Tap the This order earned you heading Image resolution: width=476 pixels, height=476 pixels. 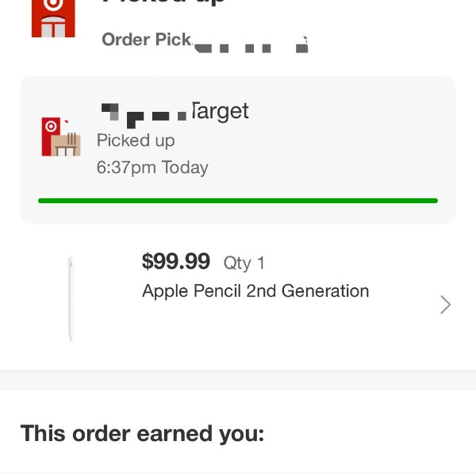point(142,433)
